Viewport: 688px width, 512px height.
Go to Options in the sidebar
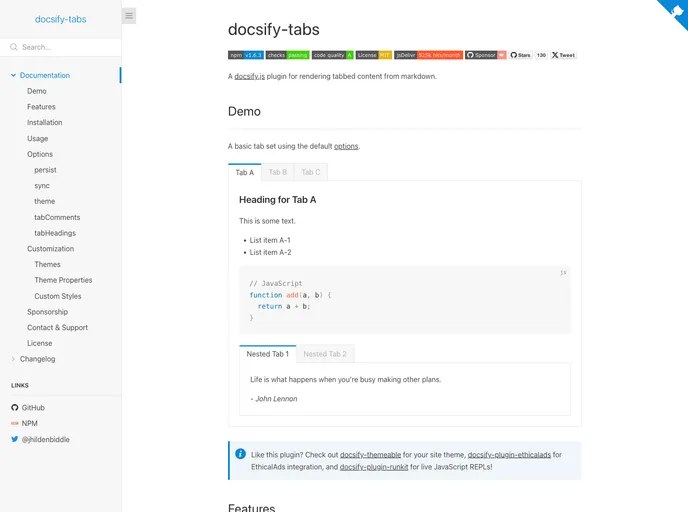(40, 154)
